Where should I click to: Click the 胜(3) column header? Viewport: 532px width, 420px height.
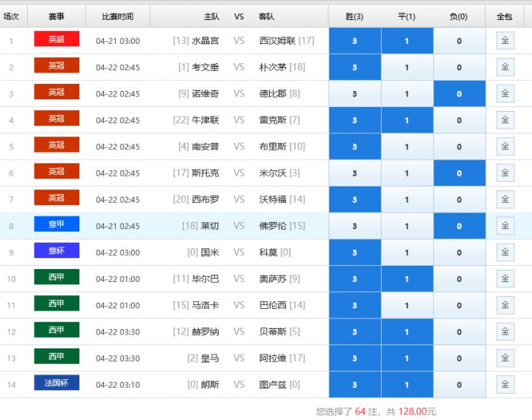point(355,16)
